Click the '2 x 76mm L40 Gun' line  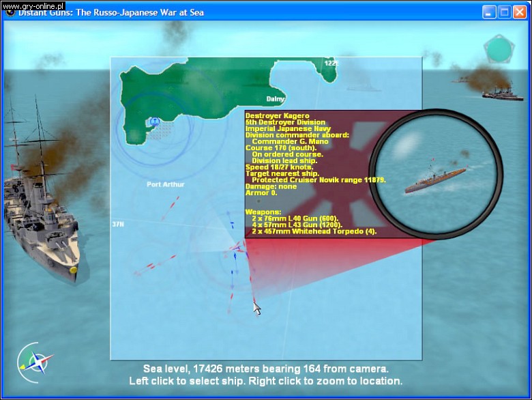click(295, 218)
